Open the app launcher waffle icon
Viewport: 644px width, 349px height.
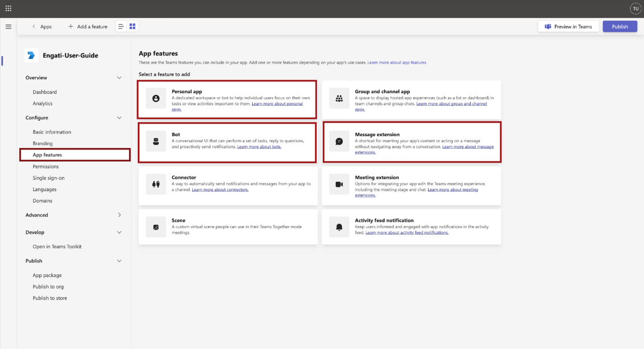click(x=9, y=9)
